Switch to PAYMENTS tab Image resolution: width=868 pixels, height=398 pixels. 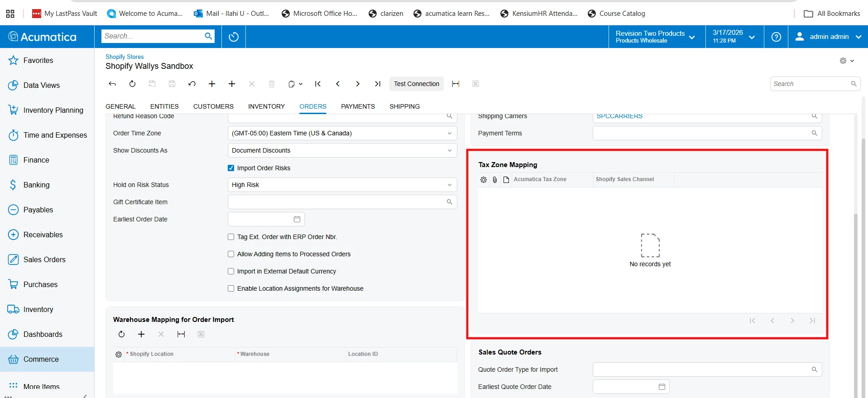[358, 106]
